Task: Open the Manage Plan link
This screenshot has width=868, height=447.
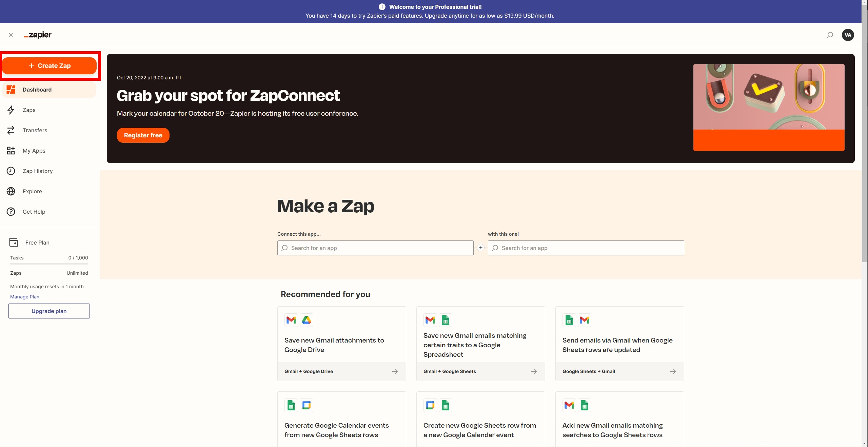Action: (25, 297)
